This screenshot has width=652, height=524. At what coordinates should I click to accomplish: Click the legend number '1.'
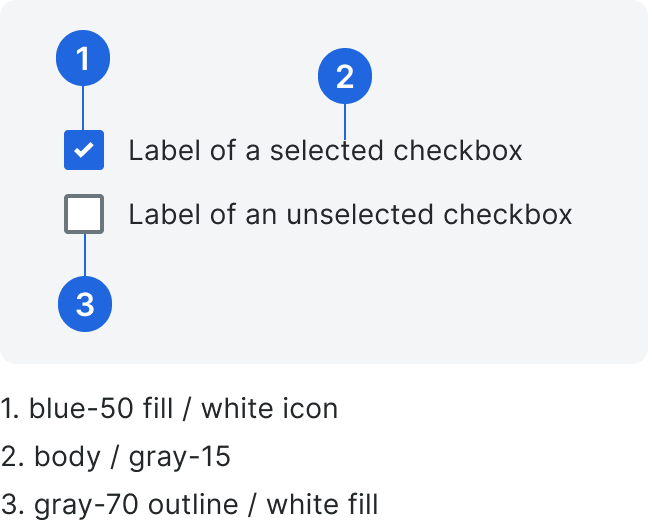point(9,408)
